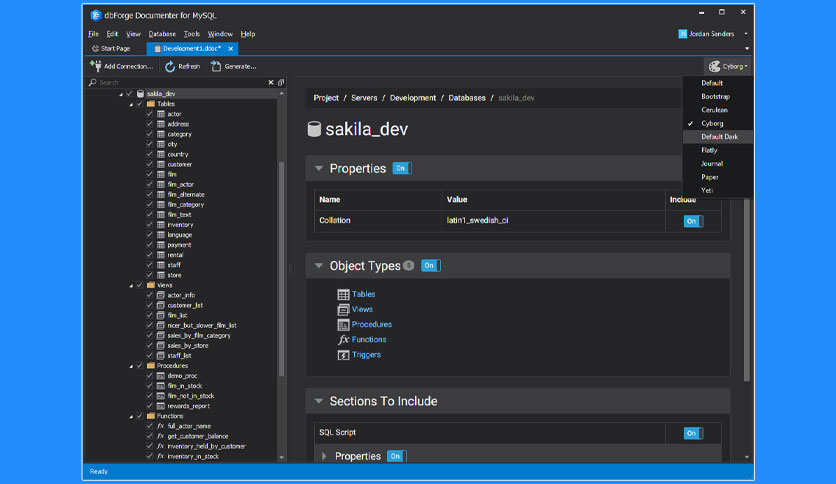836x484 pixels.
Task: Open the File menu
Action: pos(93,34)
